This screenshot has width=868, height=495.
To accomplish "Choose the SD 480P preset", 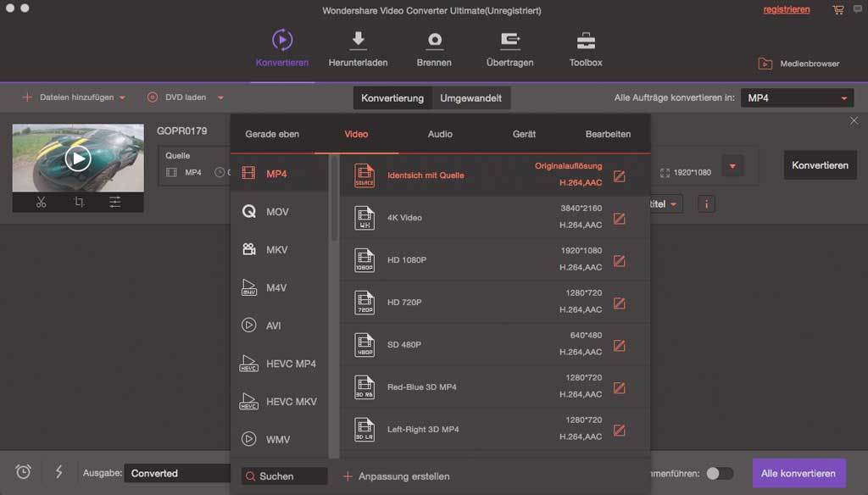I will pos(495,344).
